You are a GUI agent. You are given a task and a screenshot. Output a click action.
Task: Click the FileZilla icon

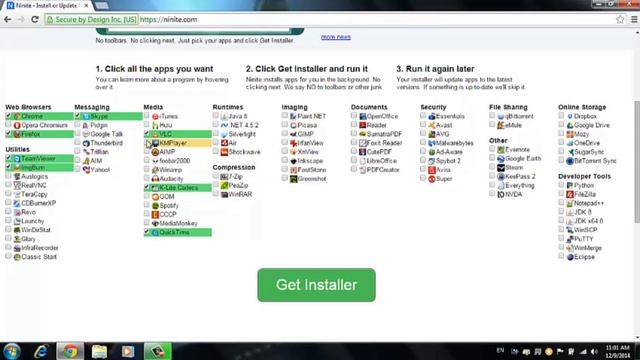(570, 195)
